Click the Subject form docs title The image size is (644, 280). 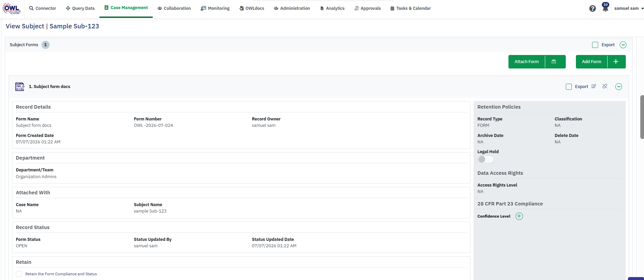pos(50,87)
